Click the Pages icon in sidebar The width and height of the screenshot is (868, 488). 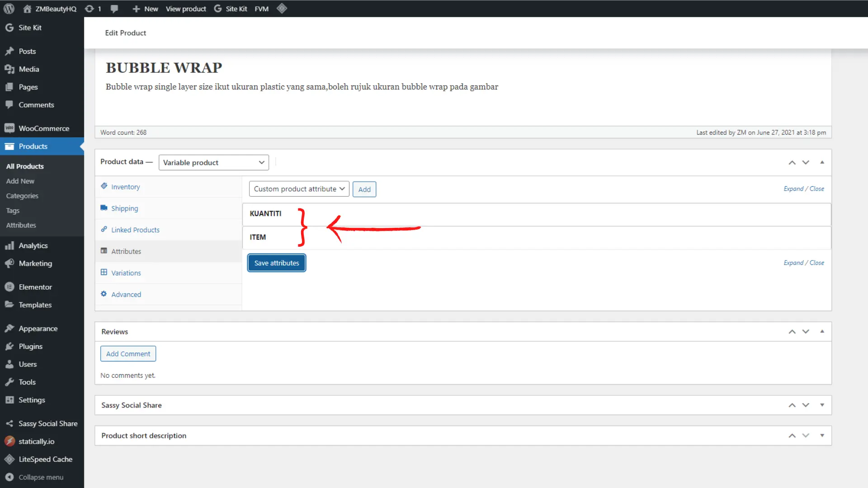click(x=9, y=87)
